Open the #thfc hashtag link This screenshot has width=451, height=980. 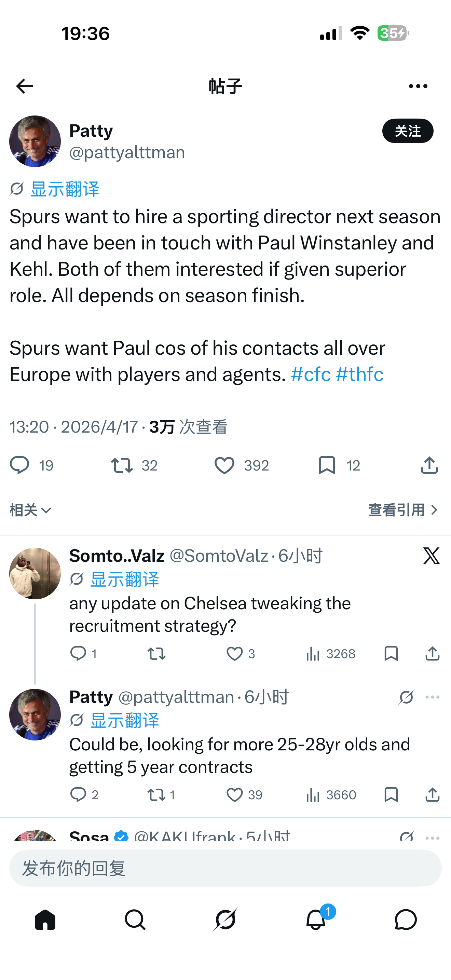[359, 375]
